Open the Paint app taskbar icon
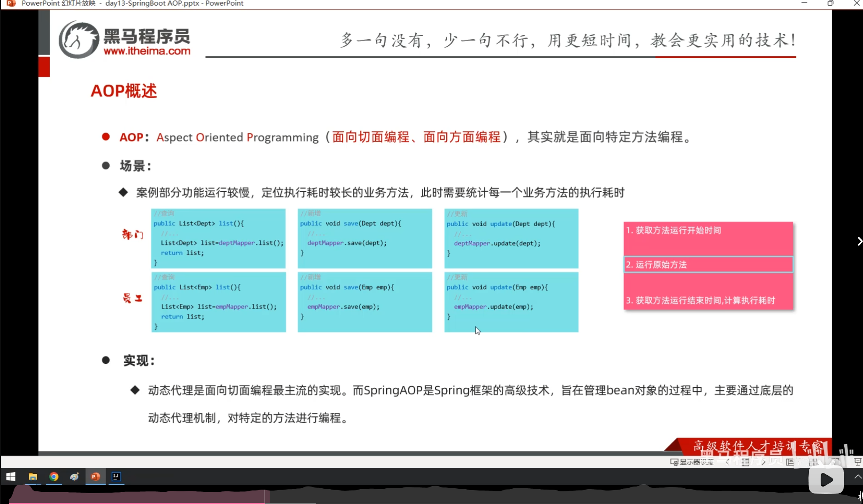 [75, 476]
